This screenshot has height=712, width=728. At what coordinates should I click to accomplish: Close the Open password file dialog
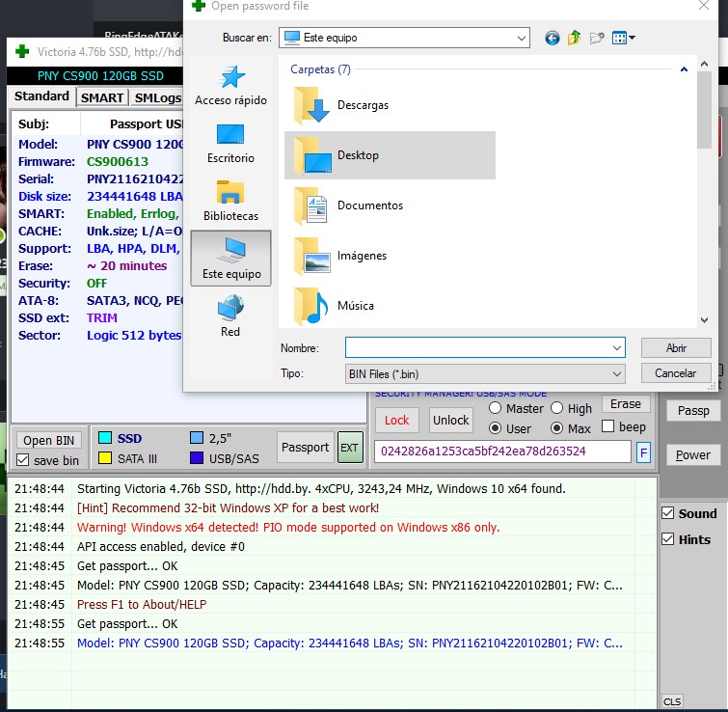pyautogui.click(x=704, y=6)
